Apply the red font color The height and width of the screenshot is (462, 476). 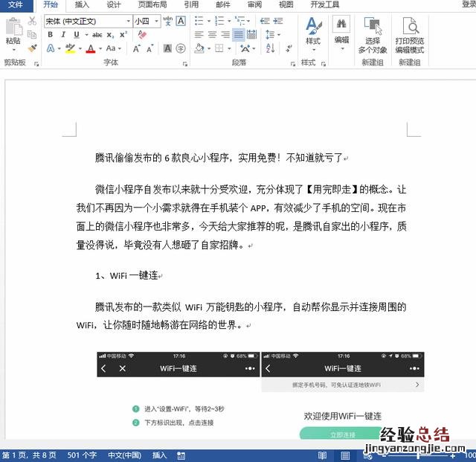click(91, 48)
